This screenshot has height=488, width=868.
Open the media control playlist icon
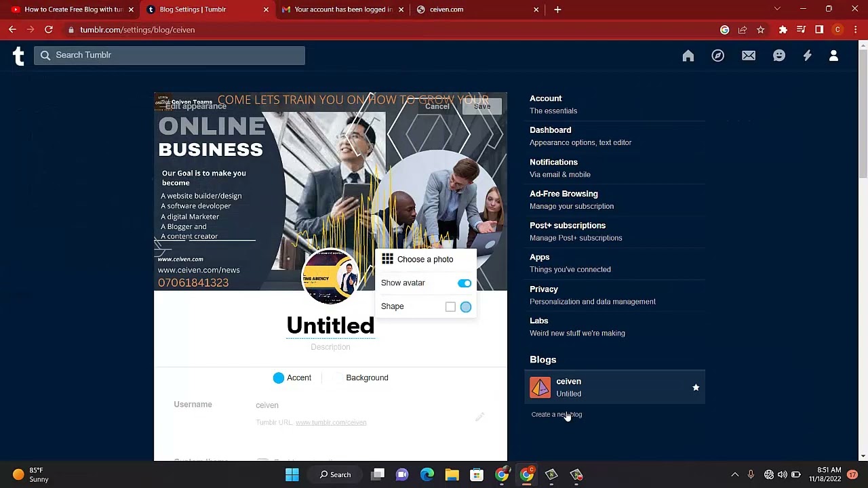click(x=802, y=30)
